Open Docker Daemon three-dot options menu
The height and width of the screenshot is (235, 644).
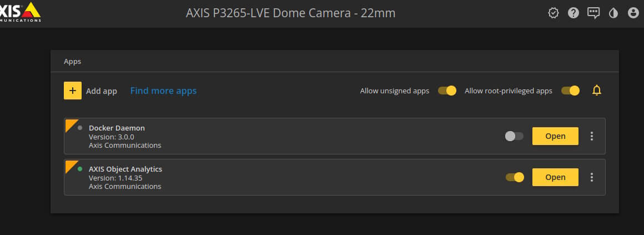pyautogui.click(x=591, y=136)
